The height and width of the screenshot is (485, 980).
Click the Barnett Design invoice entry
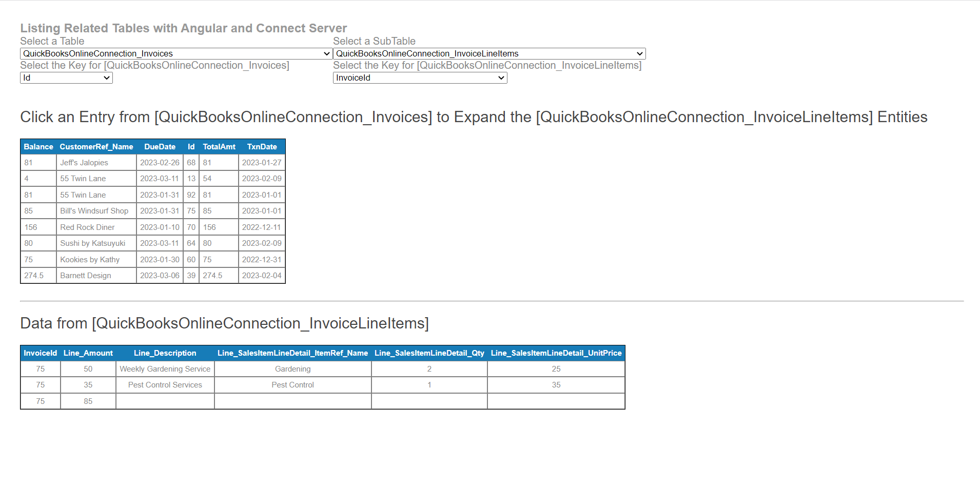point(95,276)
